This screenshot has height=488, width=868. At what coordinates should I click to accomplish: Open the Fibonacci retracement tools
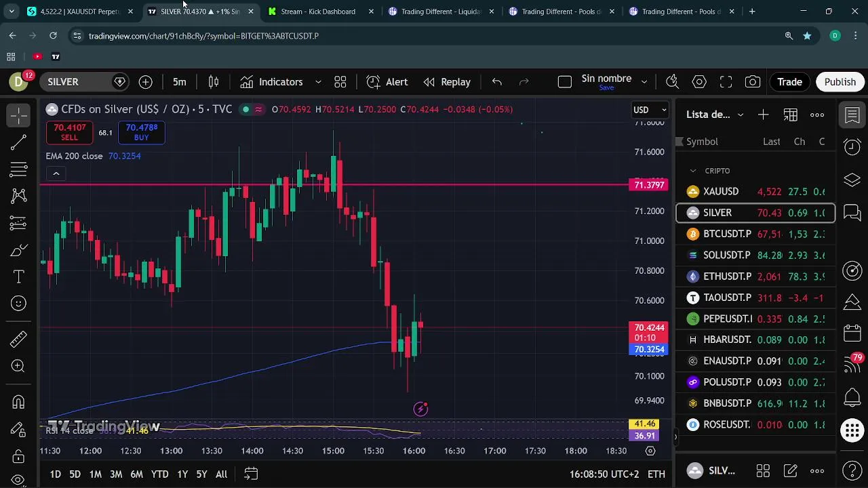[x=18, y=169]
